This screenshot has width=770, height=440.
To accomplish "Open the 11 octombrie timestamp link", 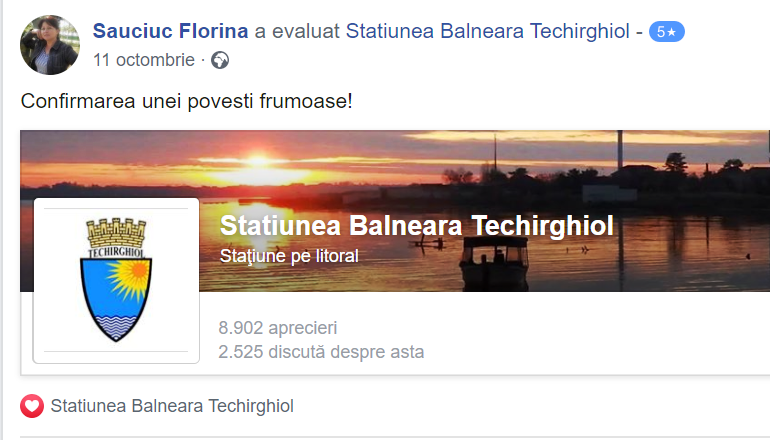I will 144,60.
